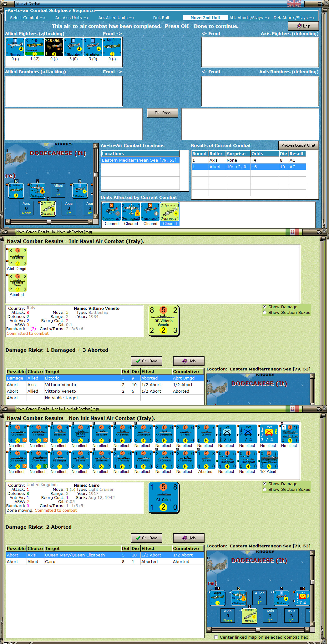
Task: Select the P-40 Tomahawk fighter counter
Action: pos(34,47)
